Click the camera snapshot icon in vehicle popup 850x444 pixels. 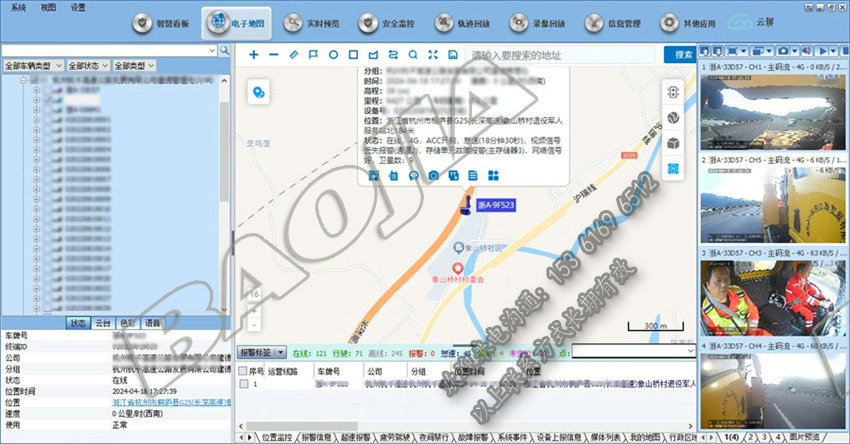click(433, 176)
